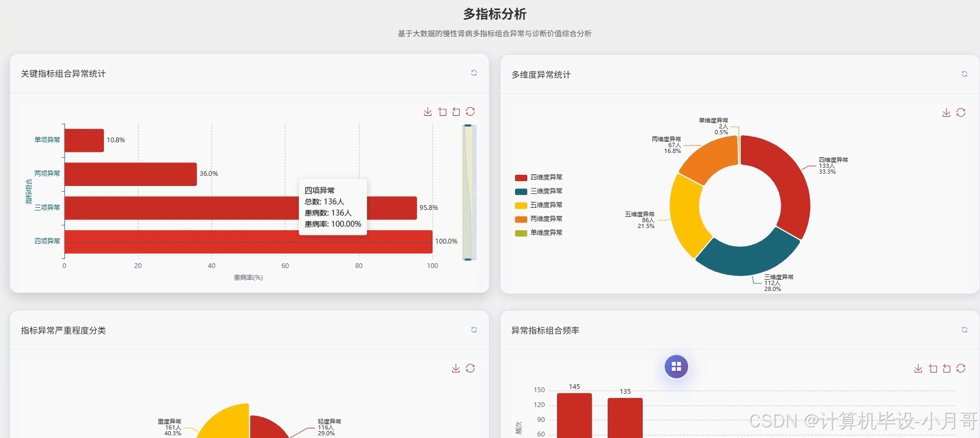Refresh the 关键指标组合异常统计 card

[x=473, y=73]
